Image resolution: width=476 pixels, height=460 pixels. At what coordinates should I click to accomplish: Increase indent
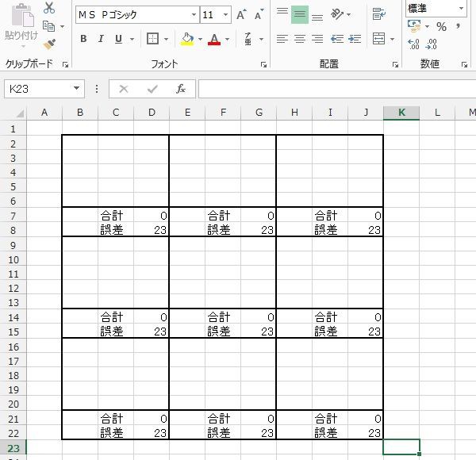355,39
